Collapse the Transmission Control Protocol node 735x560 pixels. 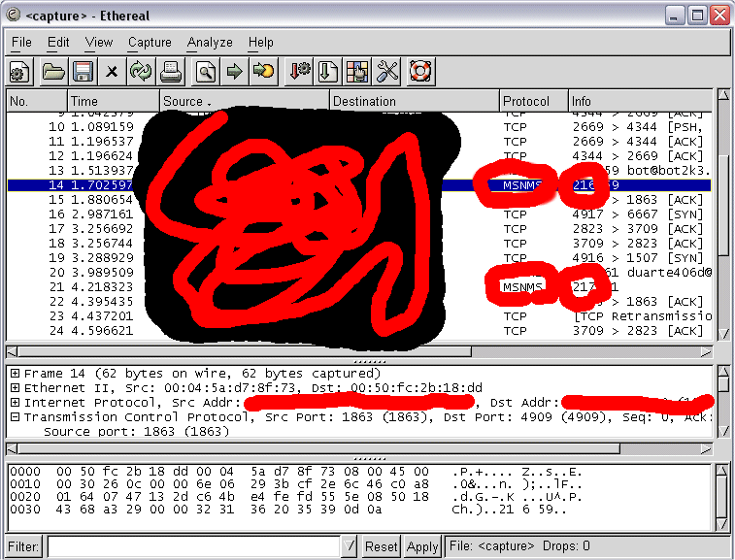tap(15, 417)
